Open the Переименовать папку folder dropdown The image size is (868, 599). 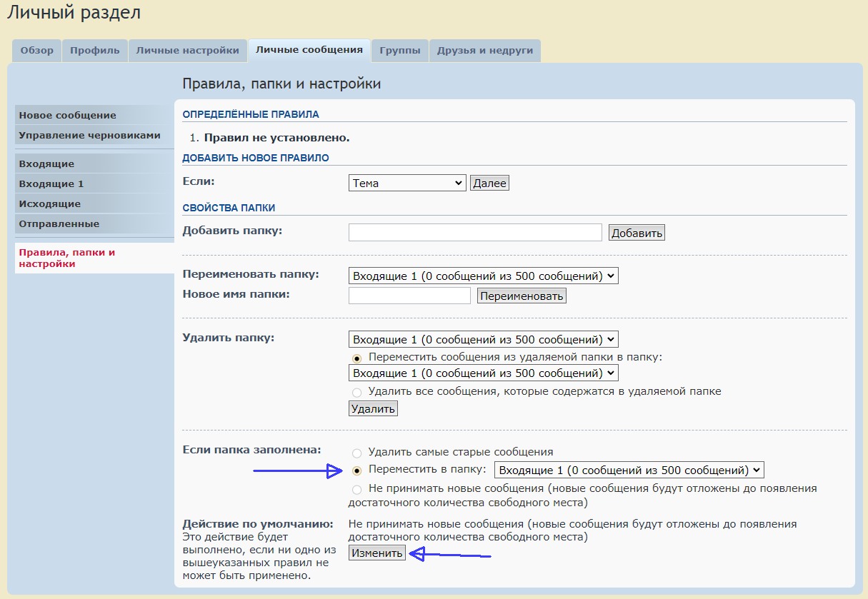coord(483,276)
